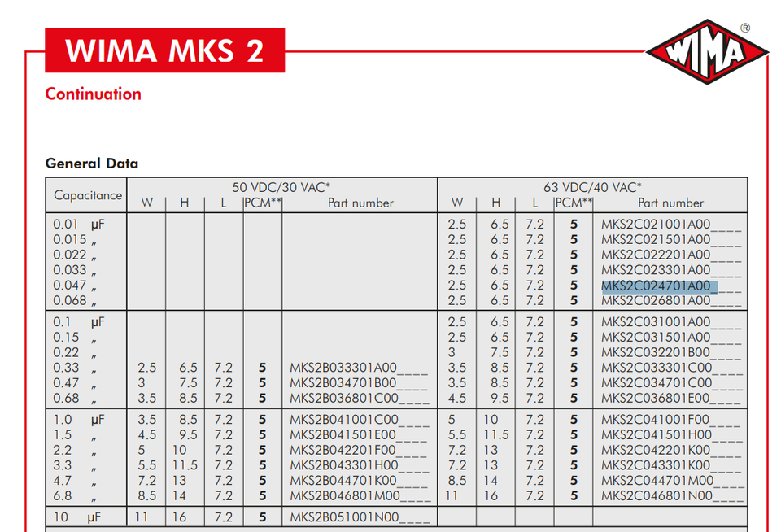Select part number MKS2B033301A00
The image size is (781, 532).
[x=344, y=368]
